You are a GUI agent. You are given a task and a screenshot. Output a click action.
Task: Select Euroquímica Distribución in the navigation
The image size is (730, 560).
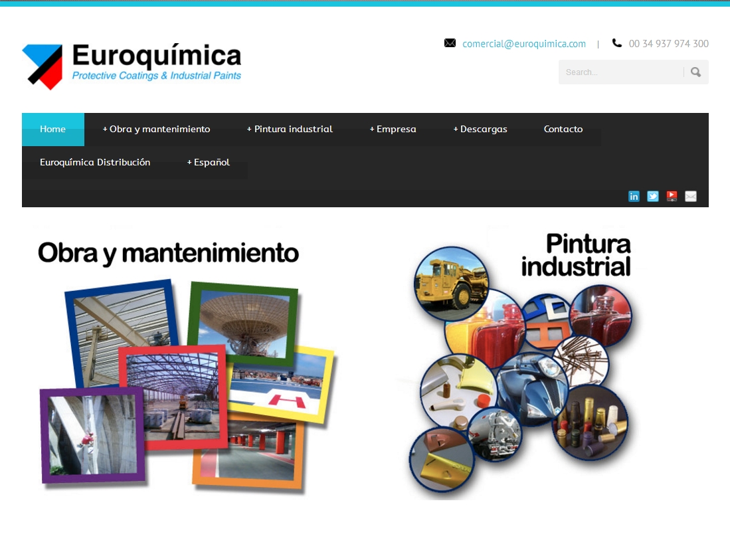click(x=95, y=162)
